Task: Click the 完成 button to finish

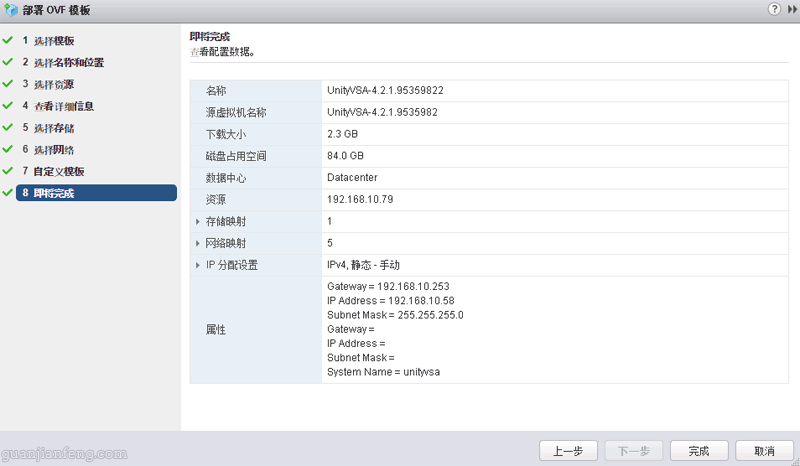Action: [699, 451]
